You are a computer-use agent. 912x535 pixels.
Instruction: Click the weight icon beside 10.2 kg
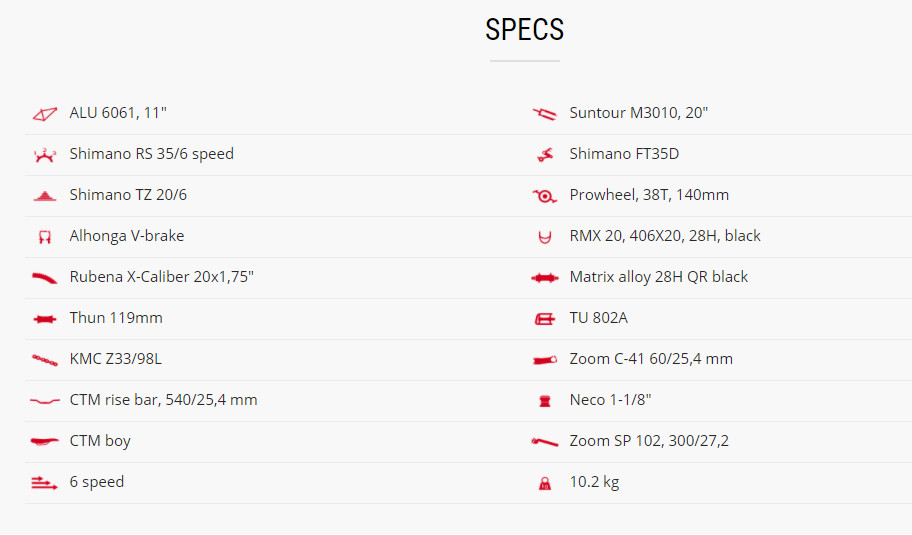[545, 483]
